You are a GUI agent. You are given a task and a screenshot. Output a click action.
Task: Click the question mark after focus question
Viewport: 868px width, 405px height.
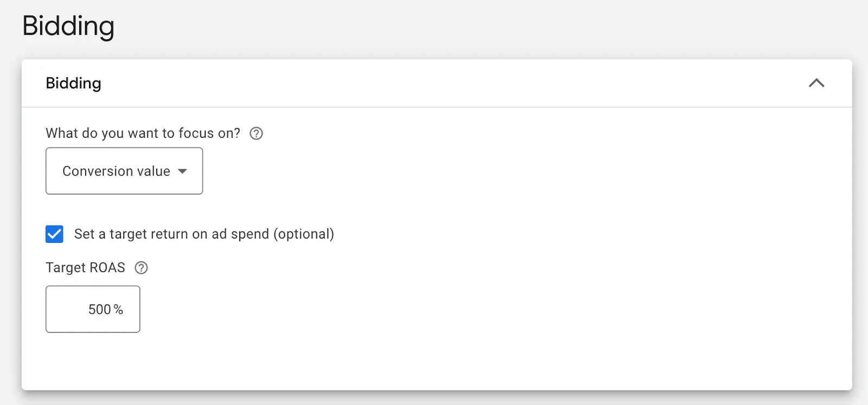click(256, 133)
